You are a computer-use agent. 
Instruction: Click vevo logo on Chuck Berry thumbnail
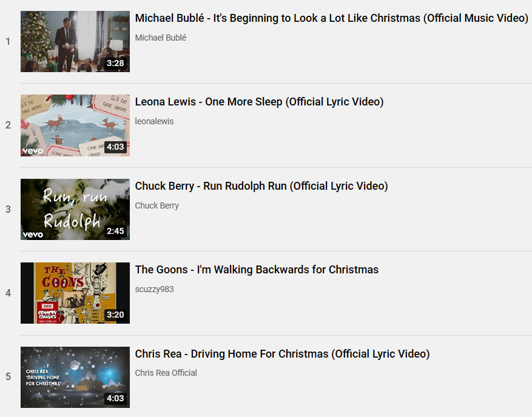coord(33,235)
